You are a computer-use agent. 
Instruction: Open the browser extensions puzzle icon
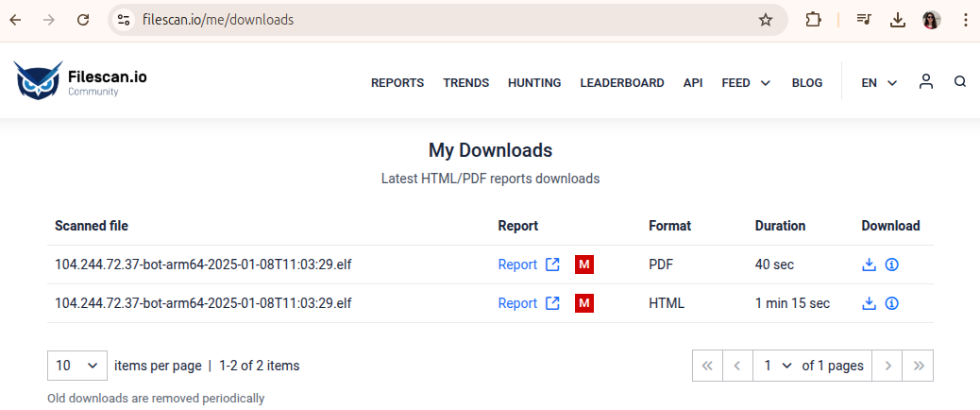coord(813,20)
